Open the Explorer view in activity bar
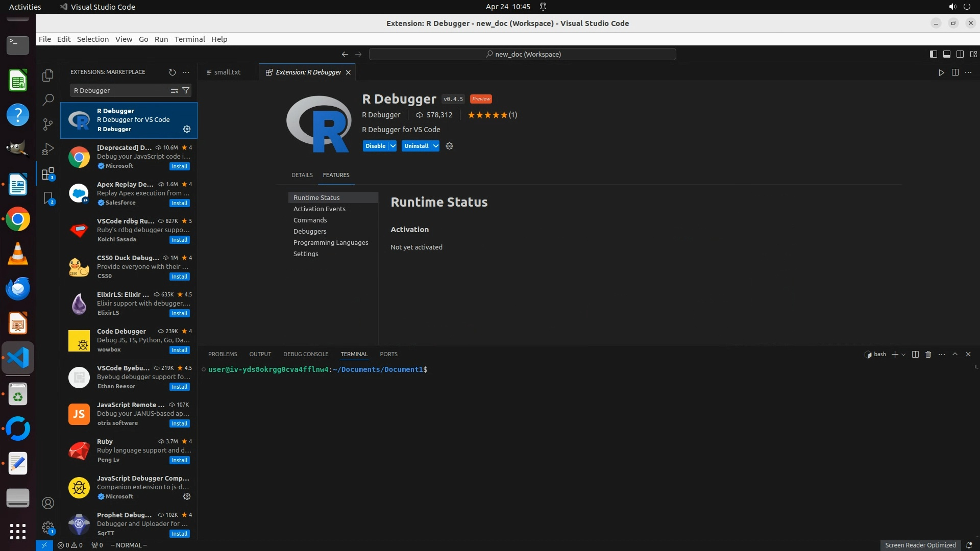This screenshot has height=551, width=980. pyautogui.click(x=48, y=76)
